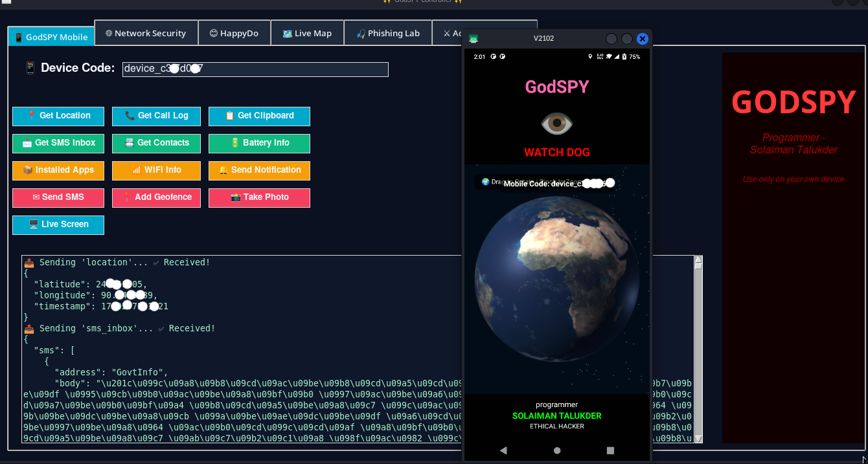
Task: Tap the Android home circle button
Action: click(557, 450)
